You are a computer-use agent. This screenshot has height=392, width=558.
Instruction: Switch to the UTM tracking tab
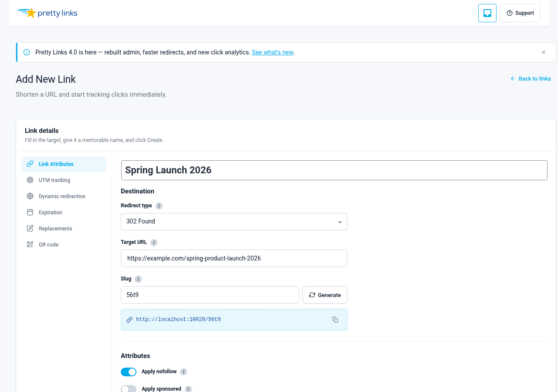click(64, 180)
